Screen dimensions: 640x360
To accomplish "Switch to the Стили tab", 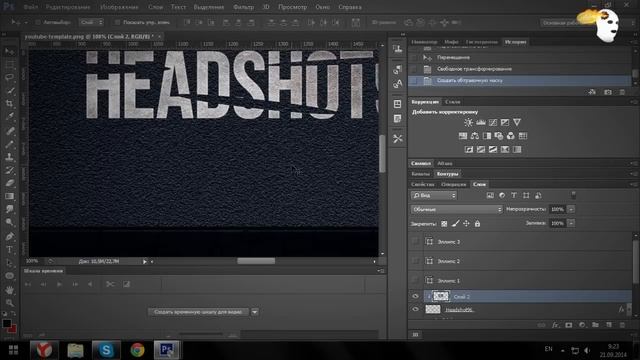I will 453,102.
